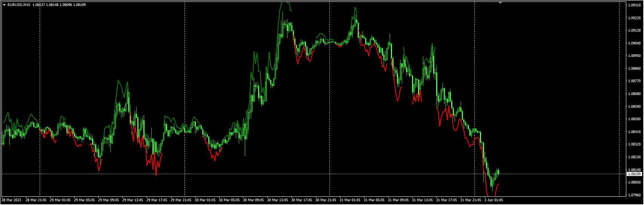This screenshot has width=644, height=205.
Task: Click the 1.08590 price scale label
Action: tap(635, 107)
